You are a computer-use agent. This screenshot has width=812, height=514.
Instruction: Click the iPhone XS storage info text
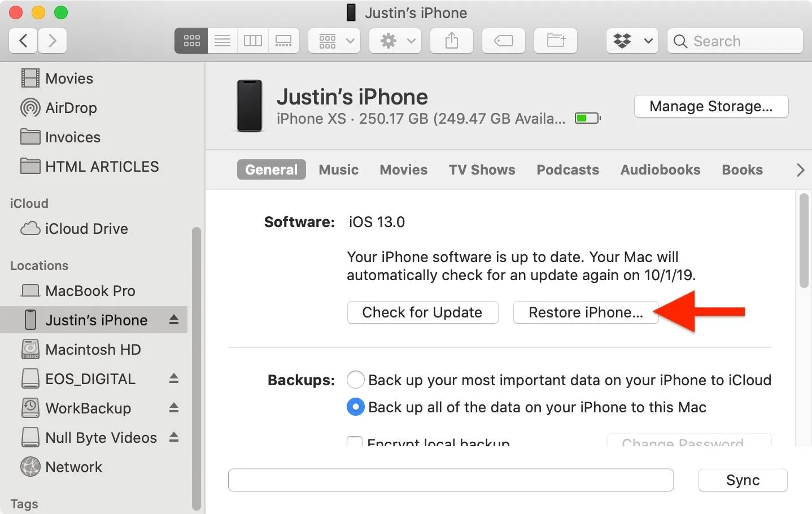click(x=421, y=119)
